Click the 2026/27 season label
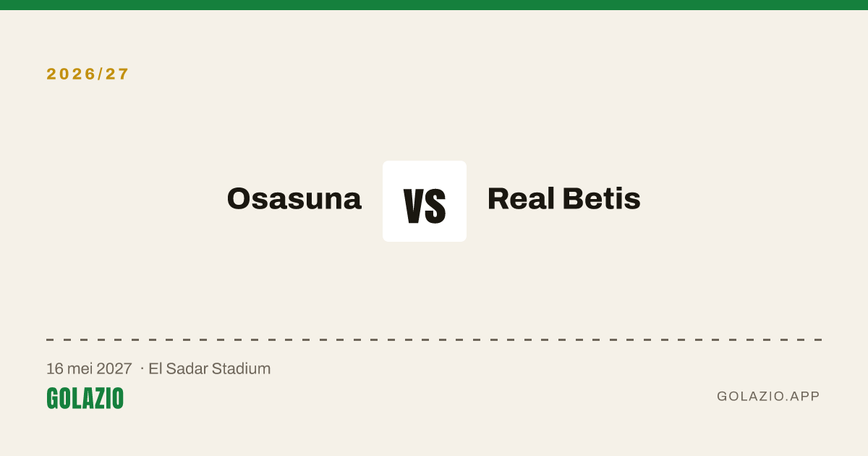 [88, 74]
